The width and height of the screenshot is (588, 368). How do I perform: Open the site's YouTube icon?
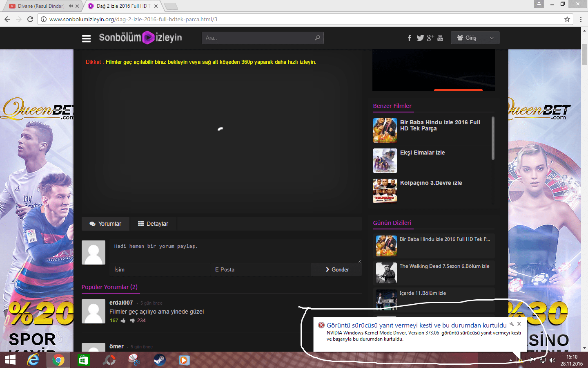click(x=440, y=38)
